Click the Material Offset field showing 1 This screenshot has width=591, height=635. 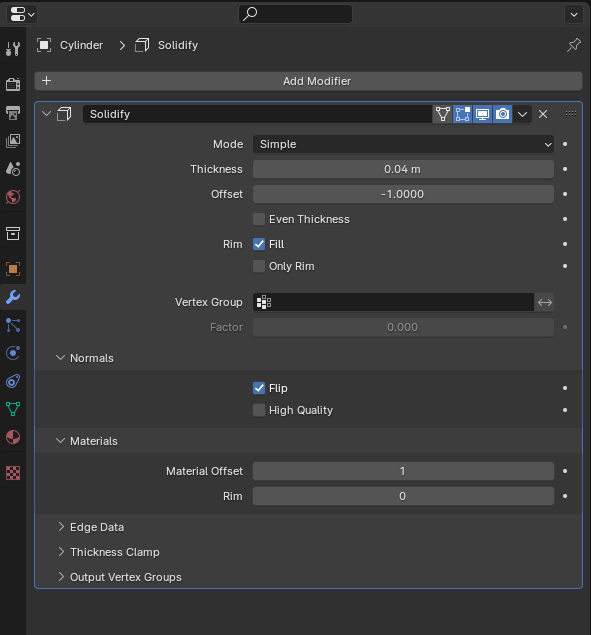[x=403, y=471]
